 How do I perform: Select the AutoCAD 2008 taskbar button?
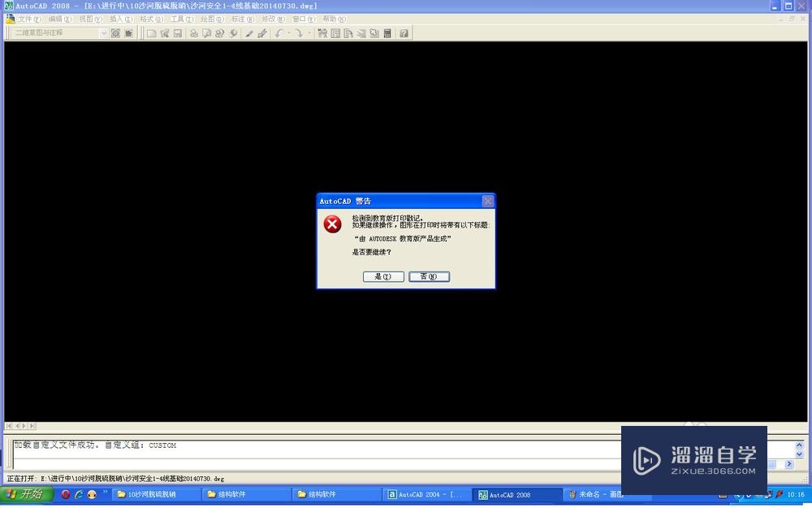coord(516,493)
